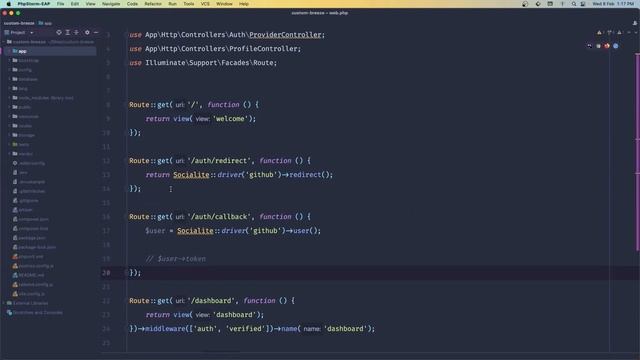Image resolution: width=640 pixels, height=360 pixels.
Task: Select the app folder in Project tree
Action: 49,51
